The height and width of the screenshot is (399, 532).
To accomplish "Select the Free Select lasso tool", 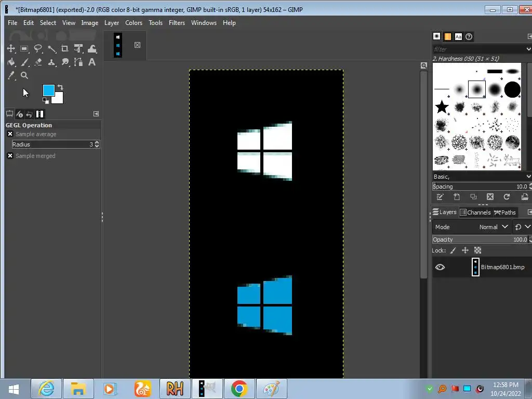I will [x=37, y=49].
